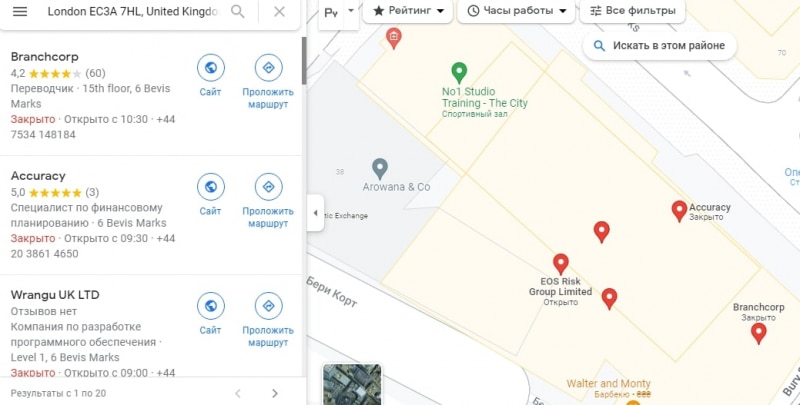Click the unlabeled red pin below Accuracy

(602, 232)
